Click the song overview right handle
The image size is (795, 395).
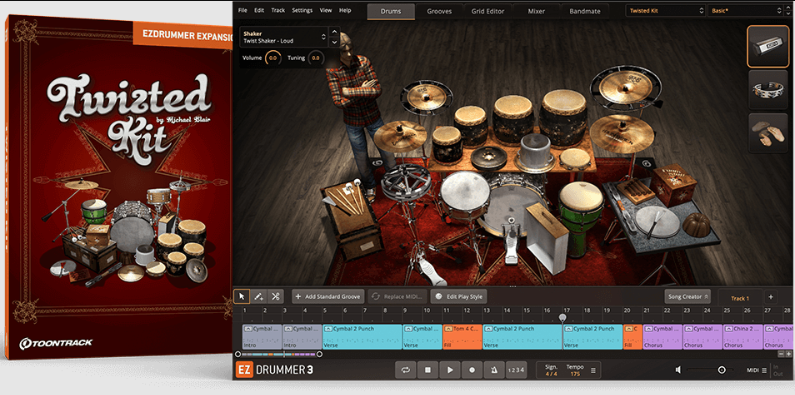point(319,354)
